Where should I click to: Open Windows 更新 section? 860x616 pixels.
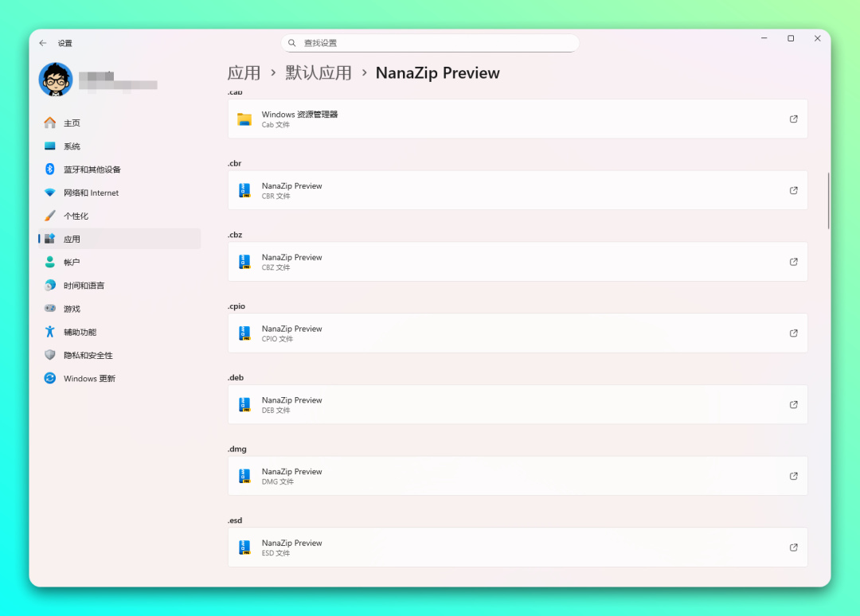tap(119, 379)
